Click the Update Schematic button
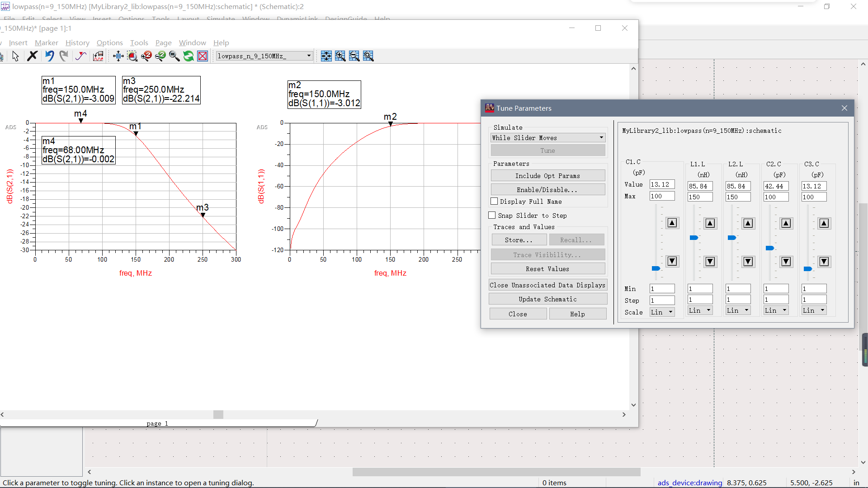The image size is (868, 488). coord(547,299)
